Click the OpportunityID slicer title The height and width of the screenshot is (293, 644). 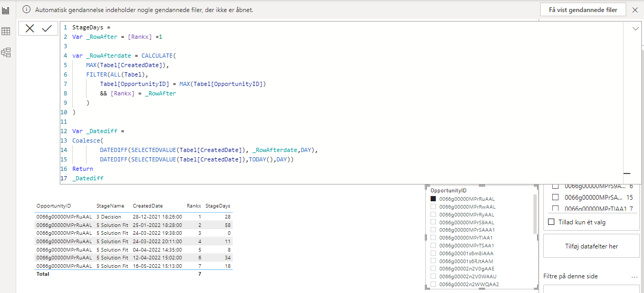[x=448, y=191]
